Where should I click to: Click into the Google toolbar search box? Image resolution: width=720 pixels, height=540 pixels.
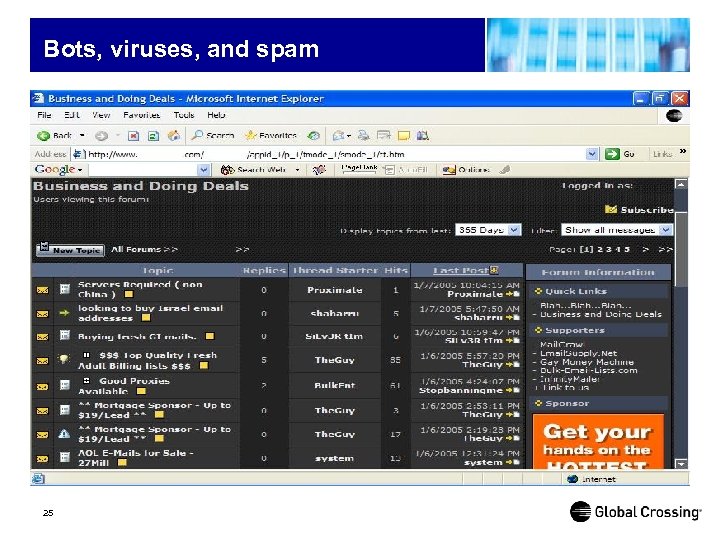coord(144,170)
